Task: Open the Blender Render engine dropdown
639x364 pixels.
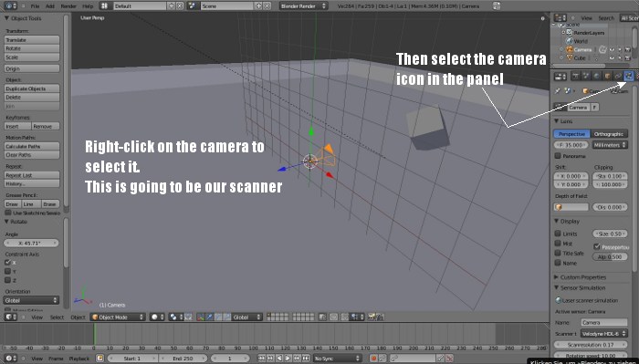Action: point(304,6)
